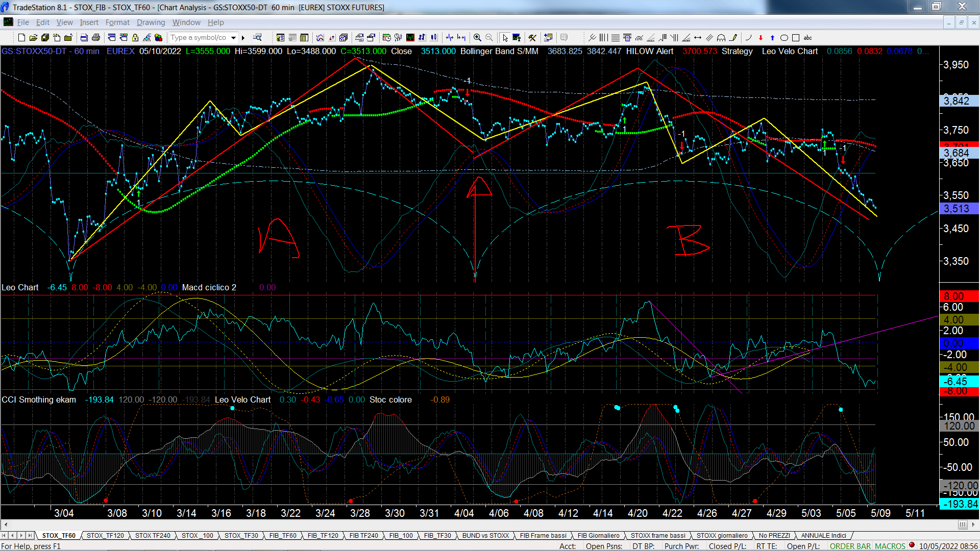This screenshot has width=980, height=551.
Task: Select the blue Up Arrow drawing tool
Action: coord(772,37)
